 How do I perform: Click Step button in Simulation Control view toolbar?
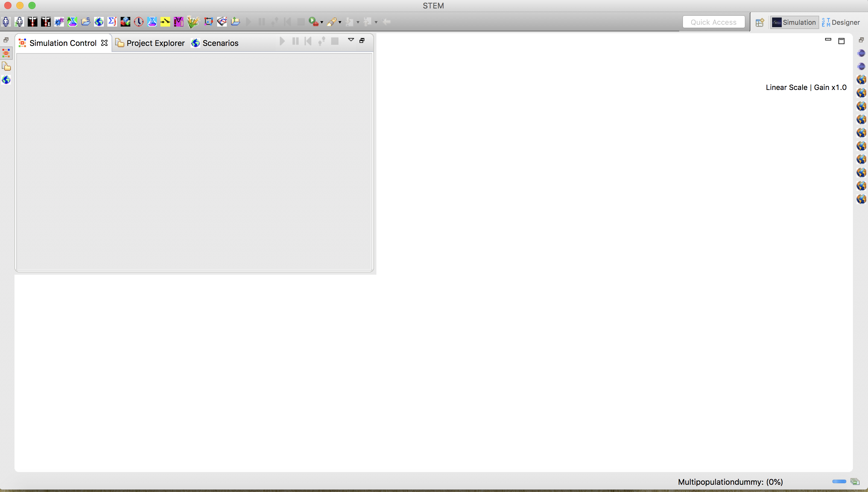322,41
